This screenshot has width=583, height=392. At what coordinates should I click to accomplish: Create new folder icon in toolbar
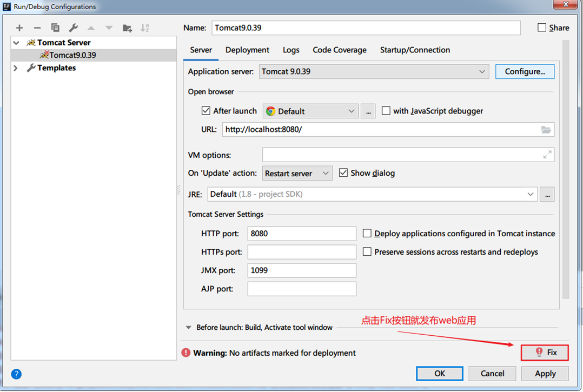click(127, 28)
